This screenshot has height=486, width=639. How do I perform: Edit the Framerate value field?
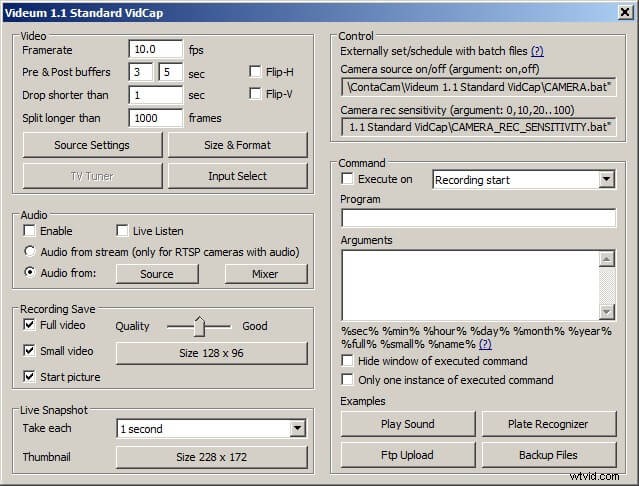click(x=155, y=49)
